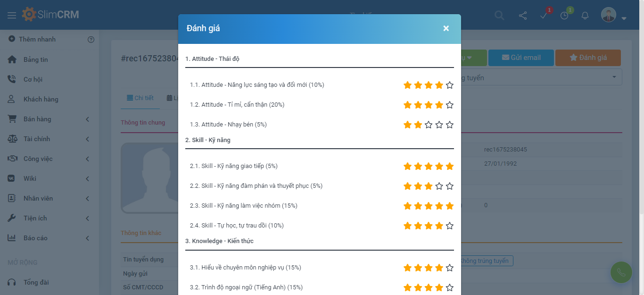Click the Gửi email button
The width and height of the screenshot is (644, 295).
pos(521,58)
